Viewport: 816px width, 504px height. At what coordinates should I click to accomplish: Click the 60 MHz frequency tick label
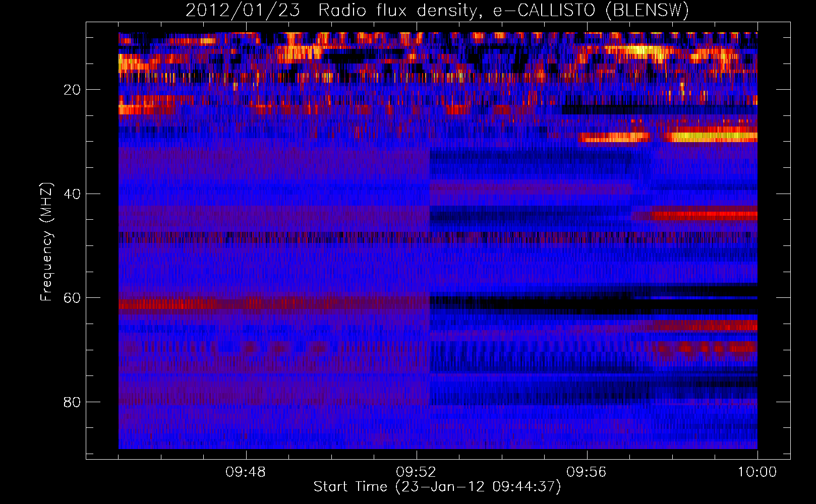(72, 298)
